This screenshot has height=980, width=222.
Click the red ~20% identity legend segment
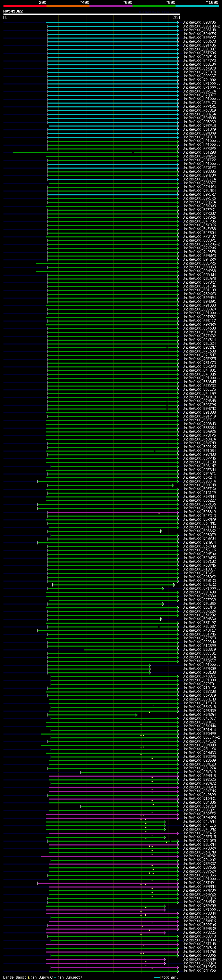(25, 6)
